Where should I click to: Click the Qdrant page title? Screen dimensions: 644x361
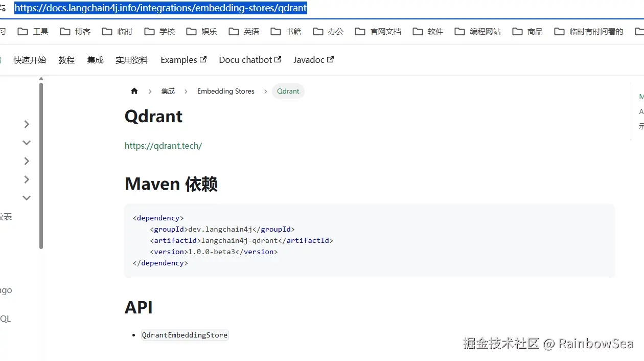(153, 116)
